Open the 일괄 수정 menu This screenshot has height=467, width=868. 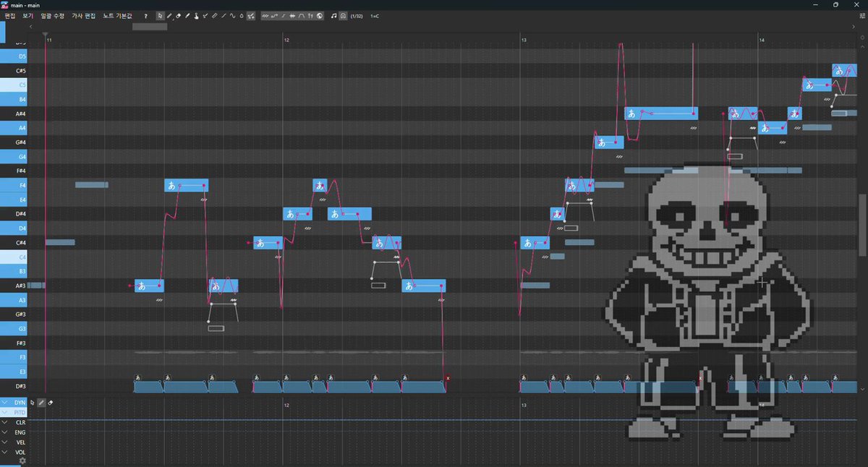[x=53, y=15]
